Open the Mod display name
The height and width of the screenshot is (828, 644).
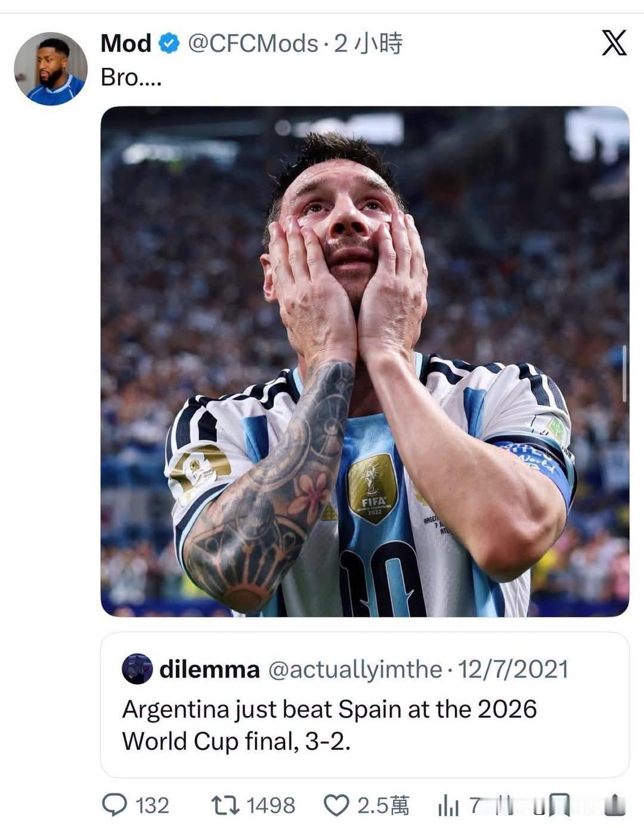coord(126,44)
